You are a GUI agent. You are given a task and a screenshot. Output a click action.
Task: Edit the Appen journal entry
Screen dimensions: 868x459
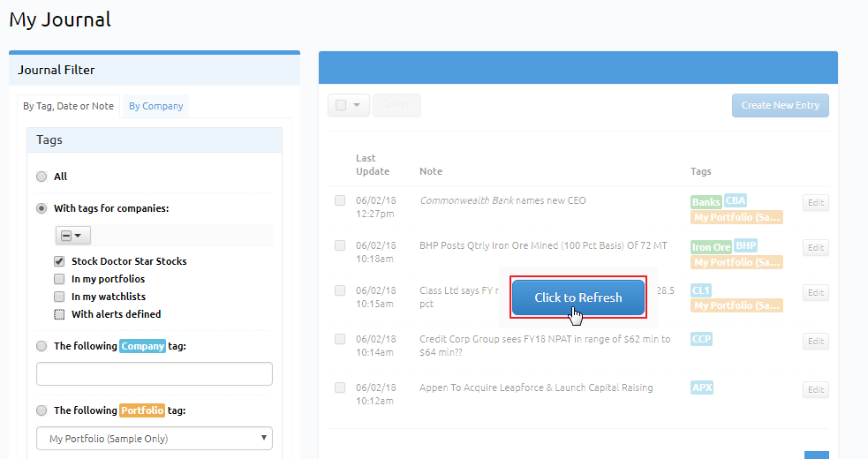(x=815, y=390)
